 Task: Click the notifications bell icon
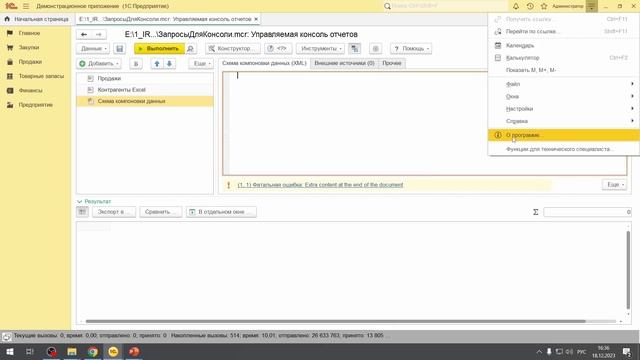coord(516,6)
